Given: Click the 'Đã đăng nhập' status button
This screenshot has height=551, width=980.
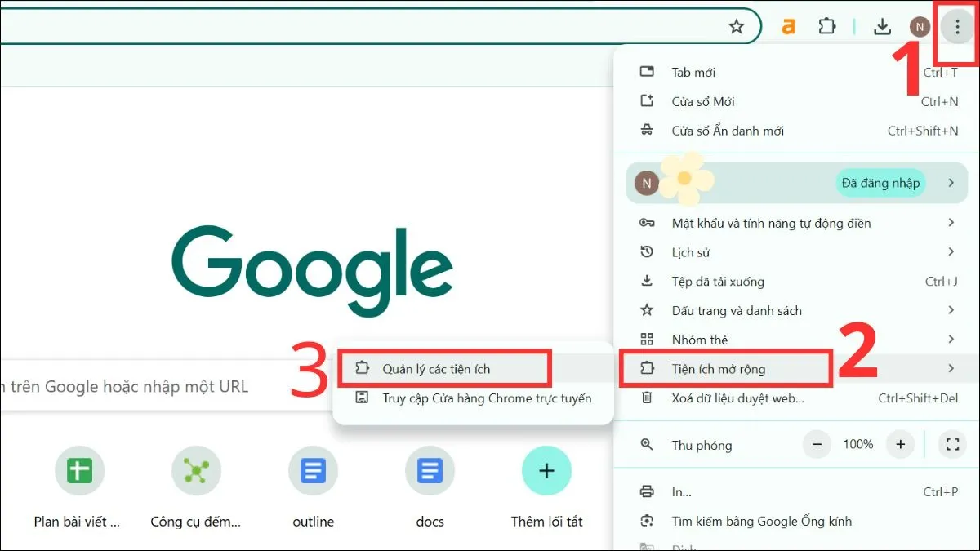Looking at the screenshot, I should coord(880,183).
